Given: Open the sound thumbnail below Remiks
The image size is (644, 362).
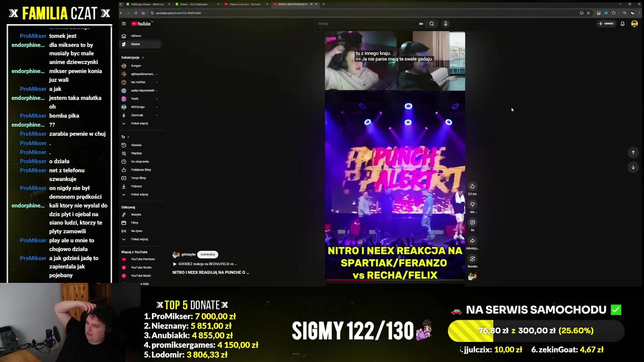Looking at the screenshot, I should pos(472,276).
